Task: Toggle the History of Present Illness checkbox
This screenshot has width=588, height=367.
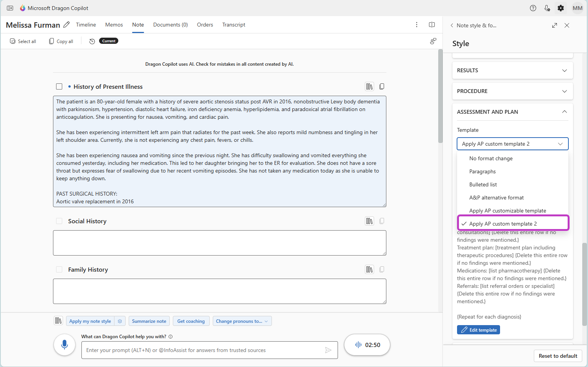Action: pyautogui.click(x=59, y=86)
